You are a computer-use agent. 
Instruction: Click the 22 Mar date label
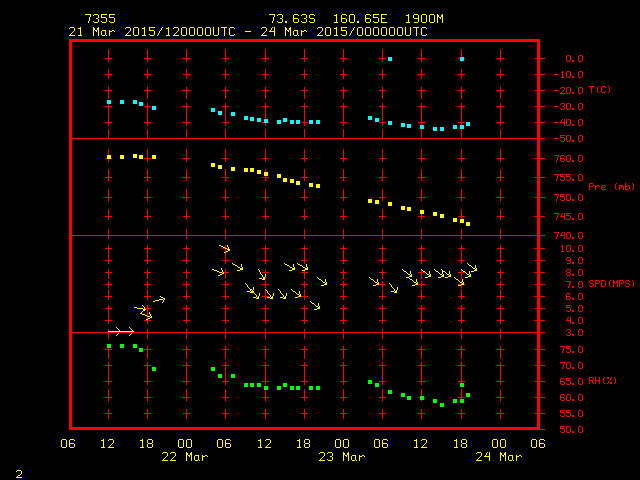pos(185,457)
